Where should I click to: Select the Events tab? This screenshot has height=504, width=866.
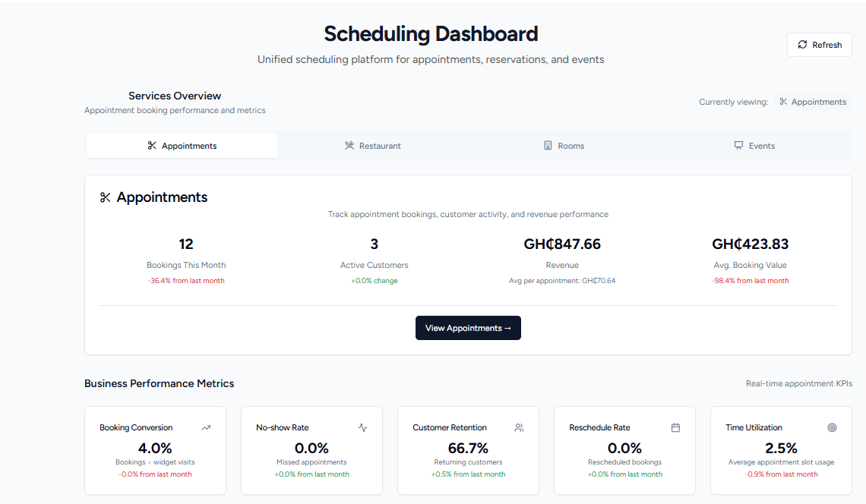tap(754, 146)
